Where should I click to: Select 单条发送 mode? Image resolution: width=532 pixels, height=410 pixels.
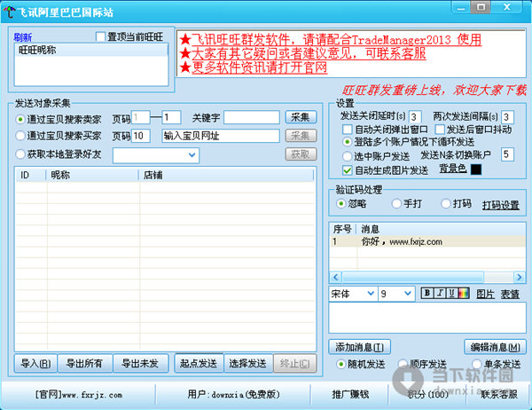point(476,364)
